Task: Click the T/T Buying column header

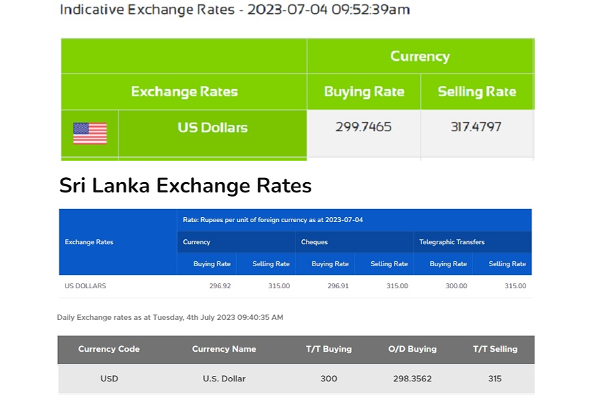Action: (x=329, y=349)
